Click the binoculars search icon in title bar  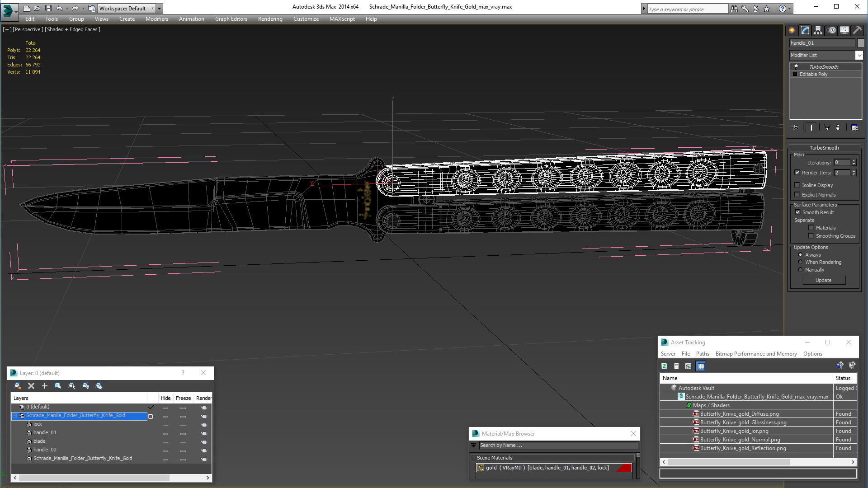point(734,9)
